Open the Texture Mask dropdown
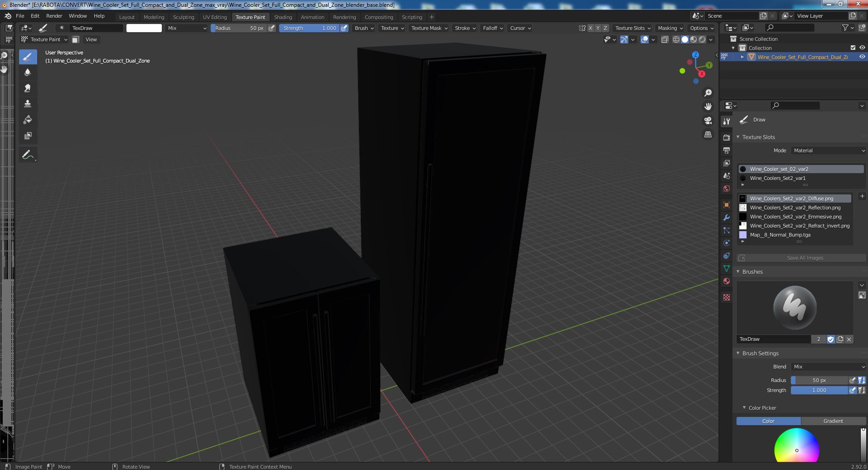The height and width of the screenshot is (470, 868). point(429,28)
